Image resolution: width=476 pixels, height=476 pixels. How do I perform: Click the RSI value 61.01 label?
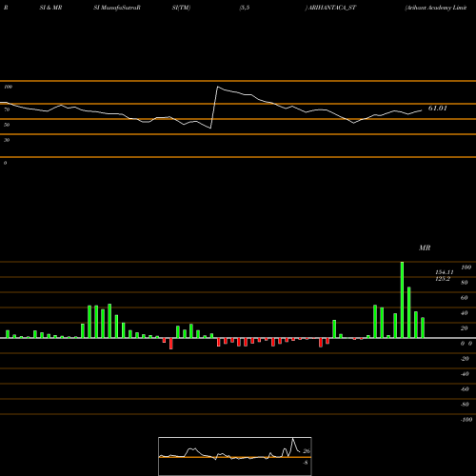(x=438, y=109)
